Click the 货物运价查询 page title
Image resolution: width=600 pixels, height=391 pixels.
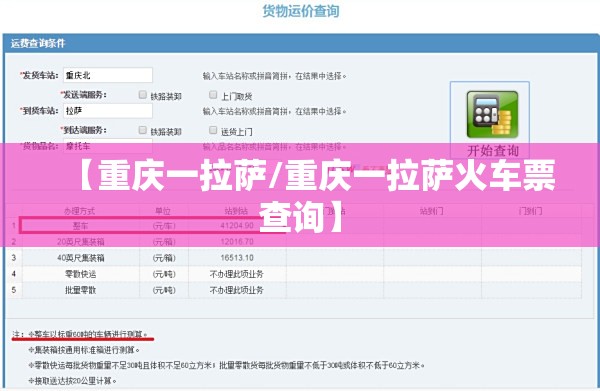[x=301, y=11]
